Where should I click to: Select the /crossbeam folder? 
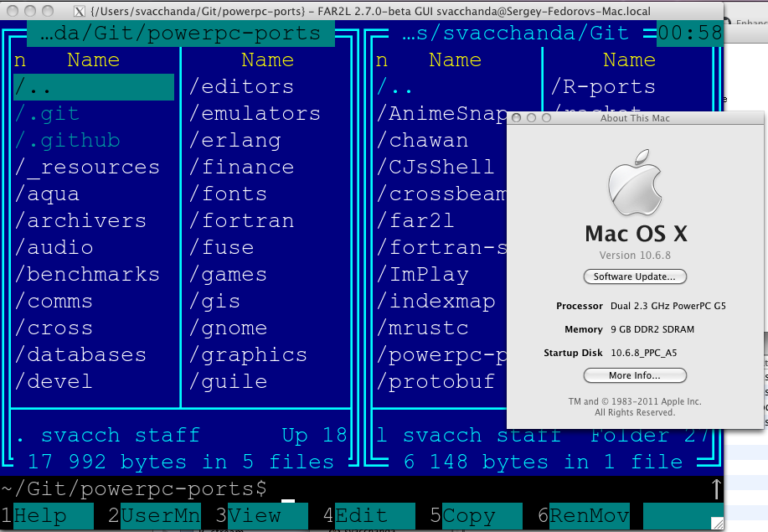click(x=441, y=194)
